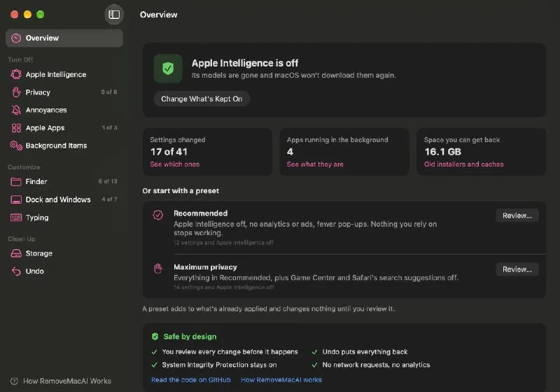This screenshot has height=392, width=560.
Task: Click See what they are link
Action: click(315, 164)
